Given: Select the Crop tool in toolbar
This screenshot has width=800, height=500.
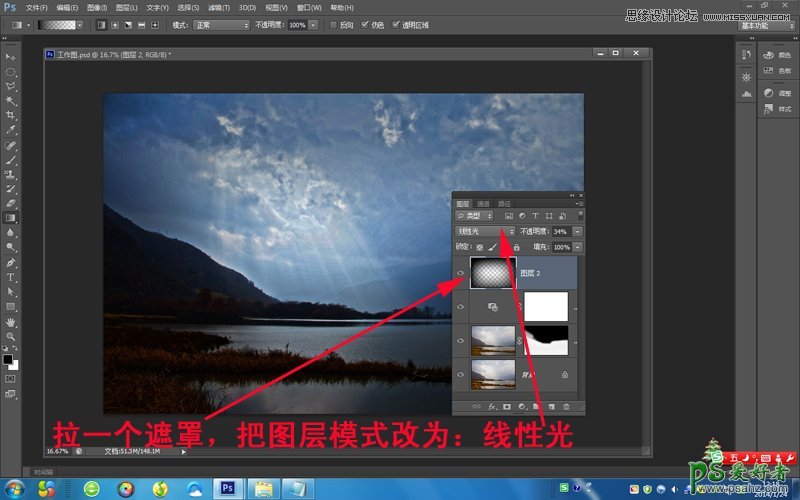Looking at the screenshot, I should [x=11, y=115].
